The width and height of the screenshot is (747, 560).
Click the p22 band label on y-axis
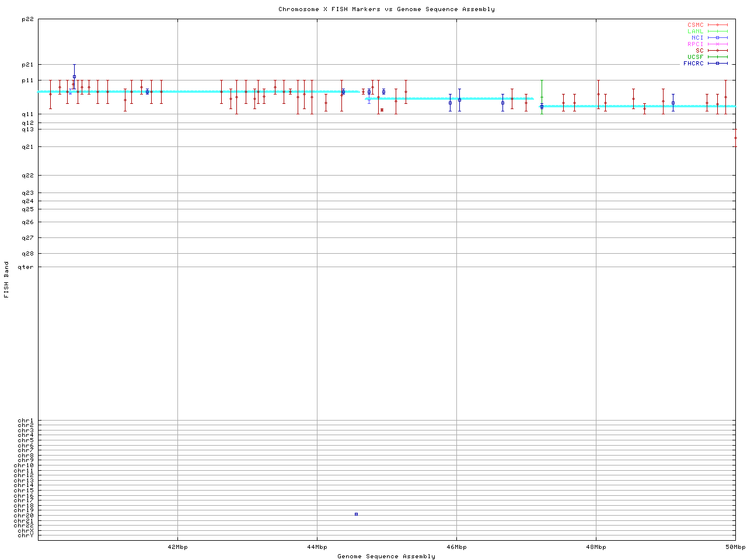[27, 19]
